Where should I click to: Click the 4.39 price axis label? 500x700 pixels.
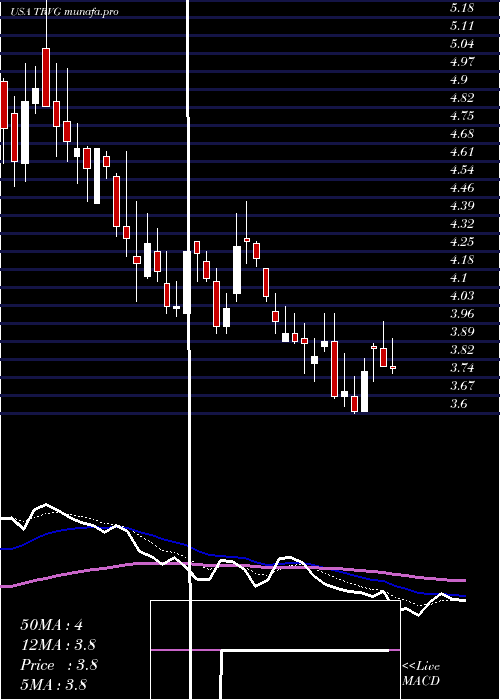pyautogui.click(x=462, y=206)
